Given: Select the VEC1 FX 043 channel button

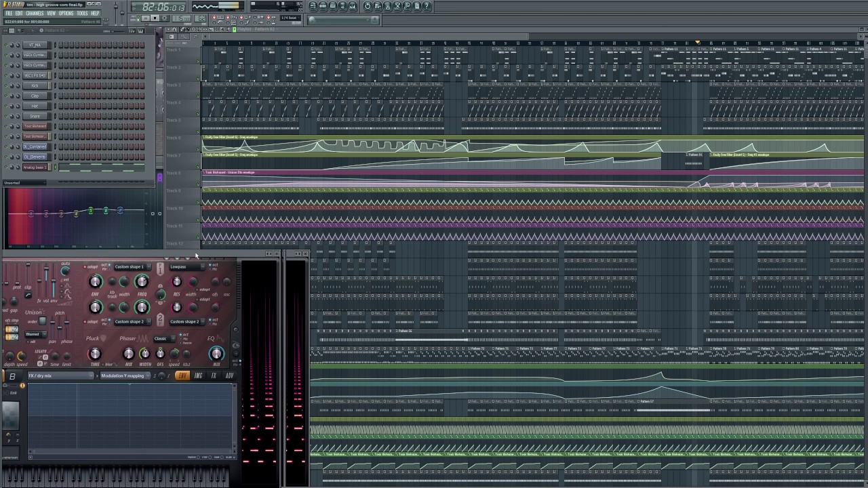Looking at the screenshot, I should pos(35,75).
